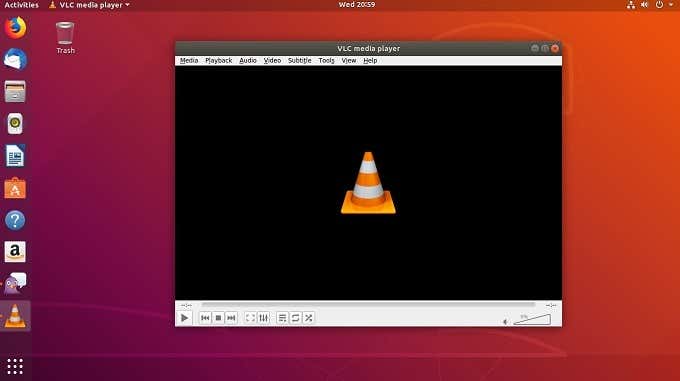Open LibreOffice Writer from the dock
Screen dimensions: 680x381
tap(15, 156)
